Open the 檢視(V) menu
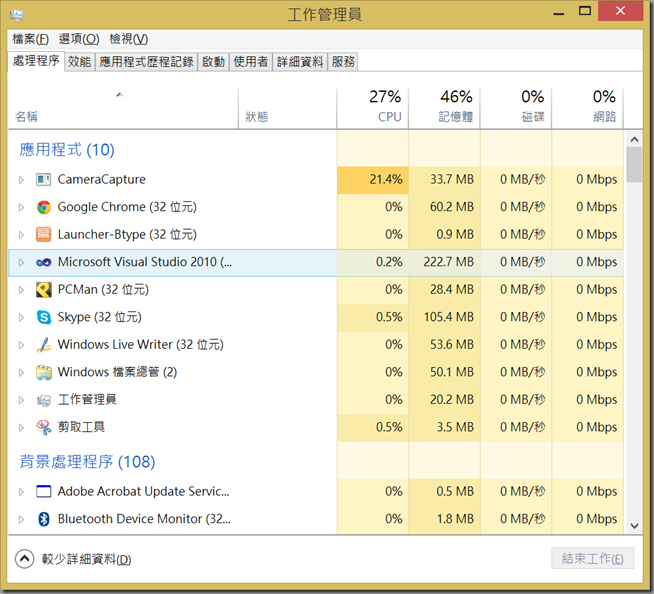This screenshot has width=654, height=594. 128,39
